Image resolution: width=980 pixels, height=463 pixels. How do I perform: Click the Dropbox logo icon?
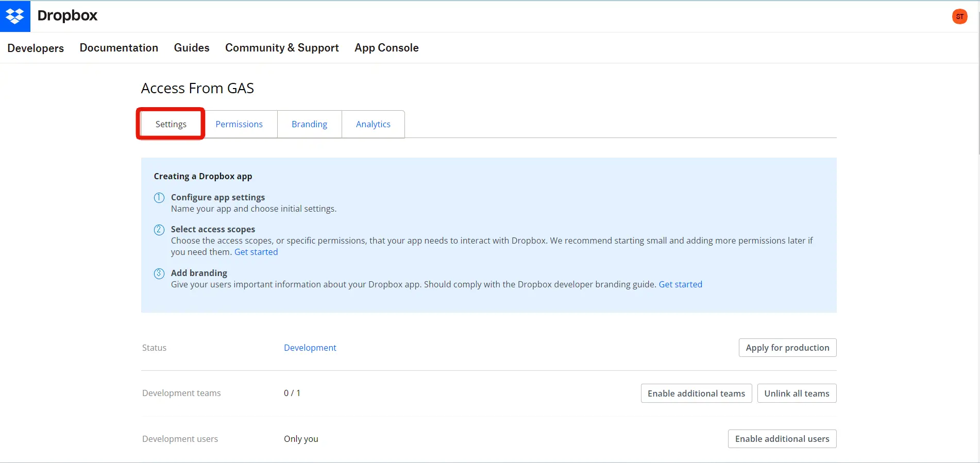(15, 16)
